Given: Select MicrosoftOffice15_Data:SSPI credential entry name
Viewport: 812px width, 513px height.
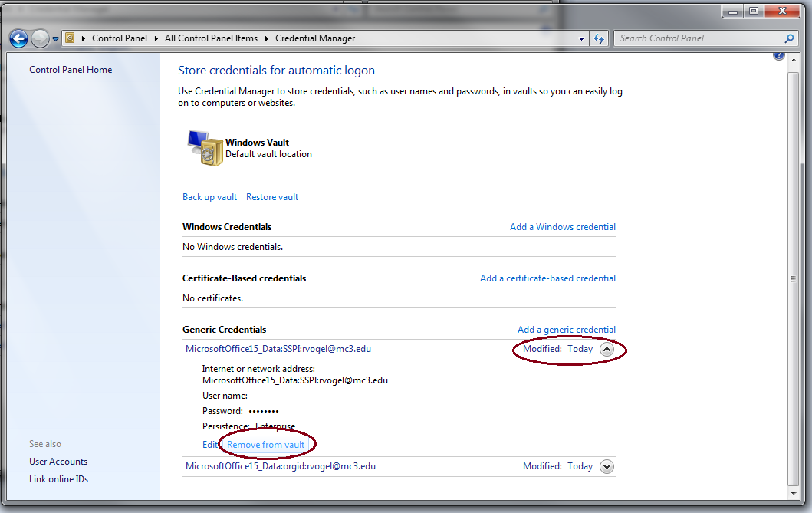Looking at the screenshot, I should pyautogui.click(x=278, y=348).
